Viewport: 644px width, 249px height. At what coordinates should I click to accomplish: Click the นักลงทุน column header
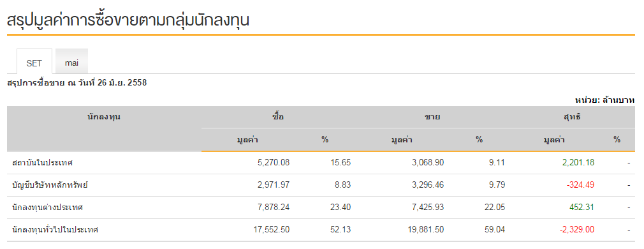pyautogui.click(x=104, y=117)
